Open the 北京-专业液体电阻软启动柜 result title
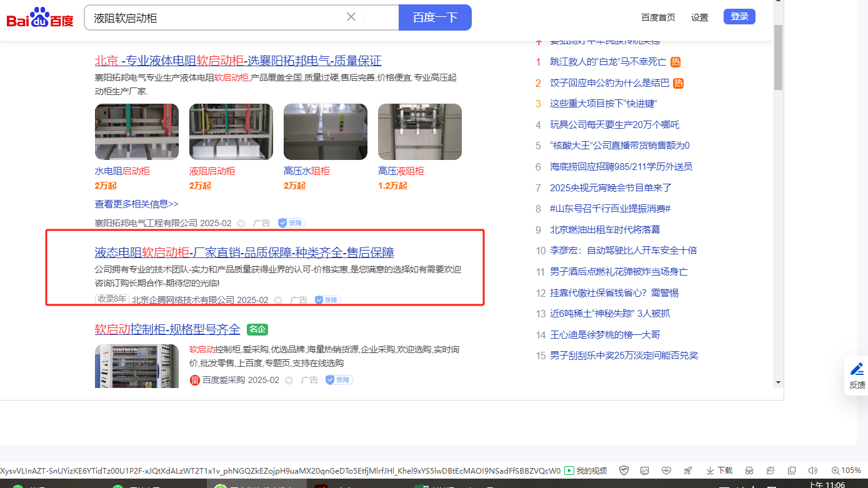Screen dimensions: 868x488 click(x=237, y=61)
